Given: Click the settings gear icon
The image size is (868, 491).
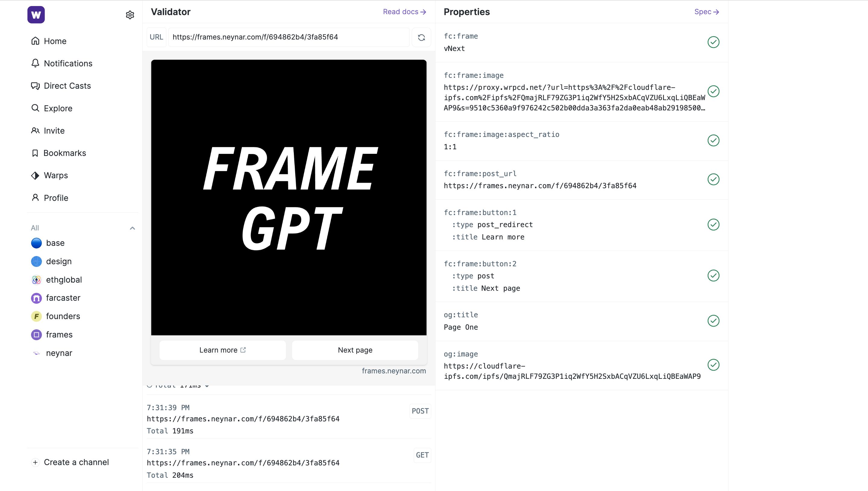Looking at the screenshot, I should (x=131, y=15).
